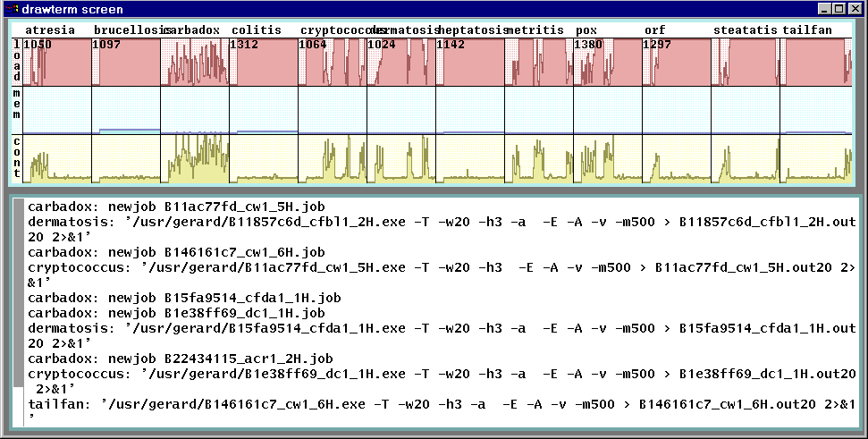Screen dimensions: 868x439
Task: Click the pox cont graph
Action: click(x=607, y=157)
